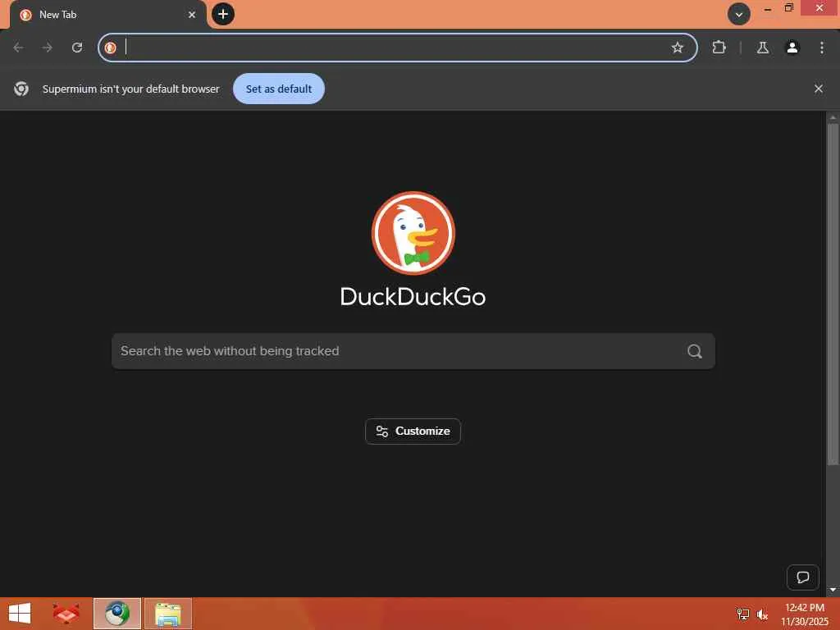Minimize the browser window

(x=768, y=8)
